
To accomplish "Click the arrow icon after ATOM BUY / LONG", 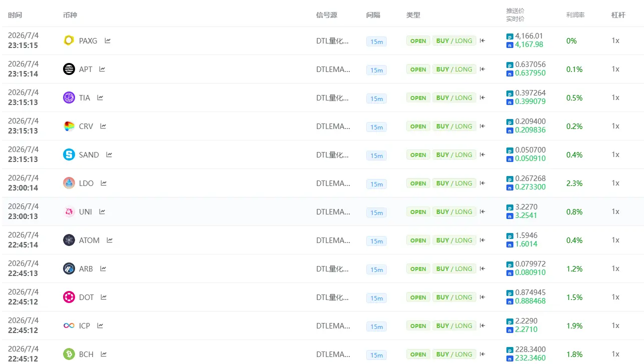I will coord(482,240).
